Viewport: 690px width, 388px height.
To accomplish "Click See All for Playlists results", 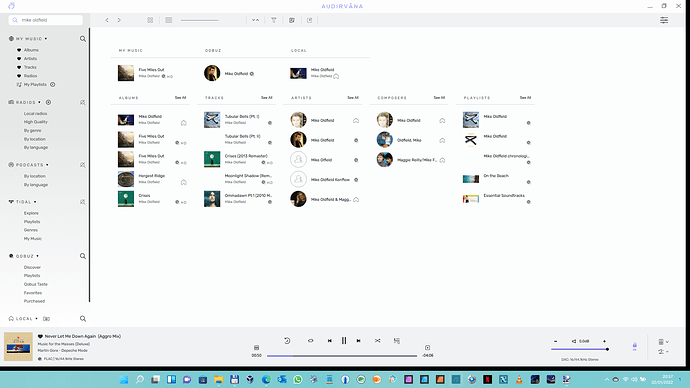I will click(525, 98).
